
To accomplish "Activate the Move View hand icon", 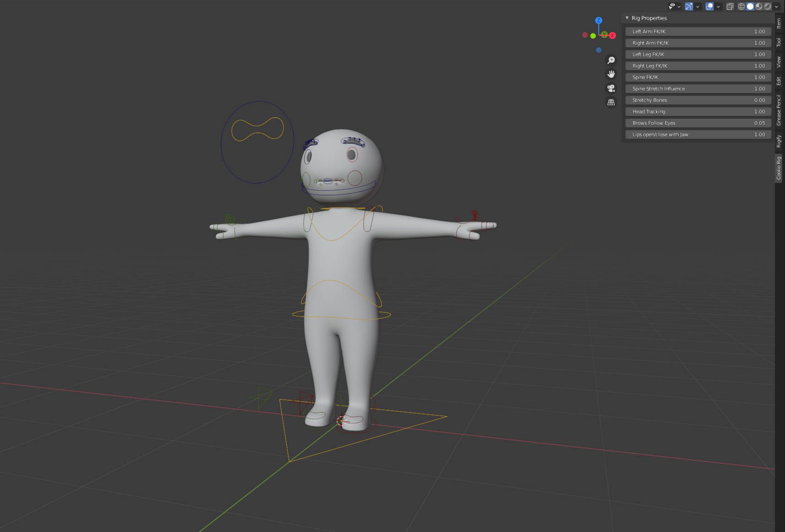I will pos(611,74).
